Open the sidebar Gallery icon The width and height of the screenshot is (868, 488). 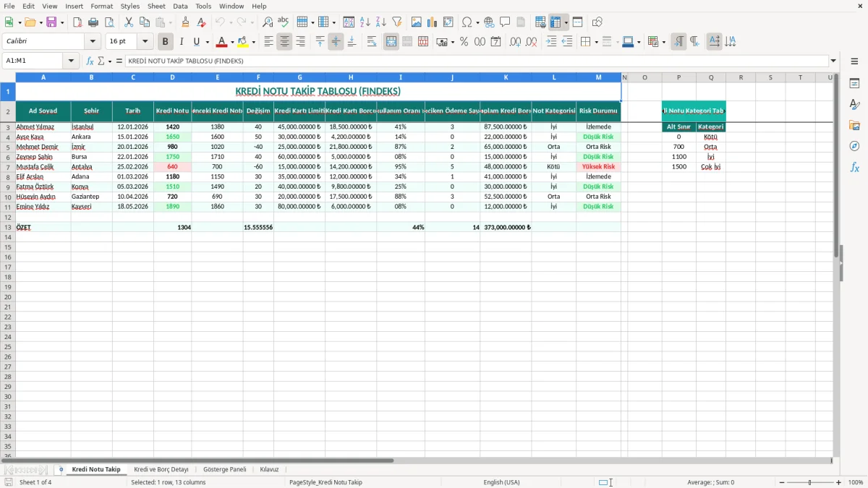pyautogui.click(x=854, y=125)
